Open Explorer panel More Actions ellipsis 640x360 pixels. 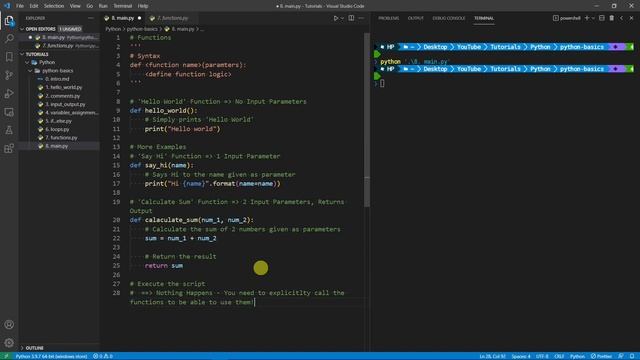91,18
